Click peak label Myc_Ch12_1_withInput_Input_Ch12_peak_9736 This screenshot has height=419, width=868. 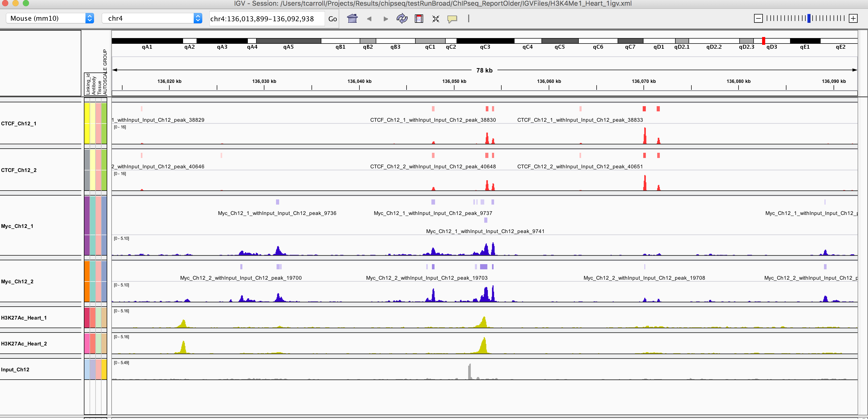click(x=277, y=213)
